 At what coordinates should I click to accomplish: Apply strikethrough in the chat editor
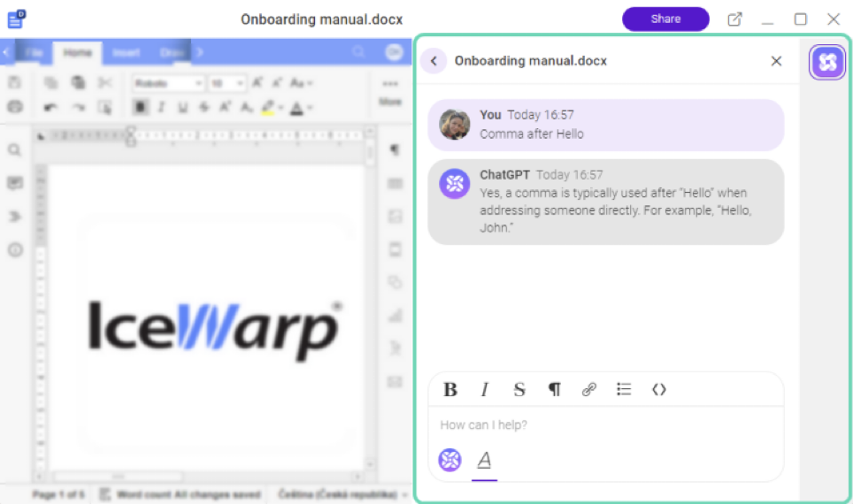(x=519, y=389)
